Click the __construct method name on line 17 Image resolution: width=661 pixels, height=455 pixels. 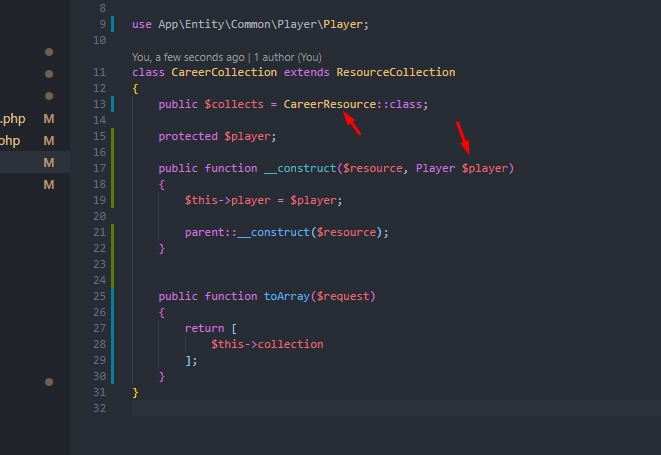coord(300,168)
